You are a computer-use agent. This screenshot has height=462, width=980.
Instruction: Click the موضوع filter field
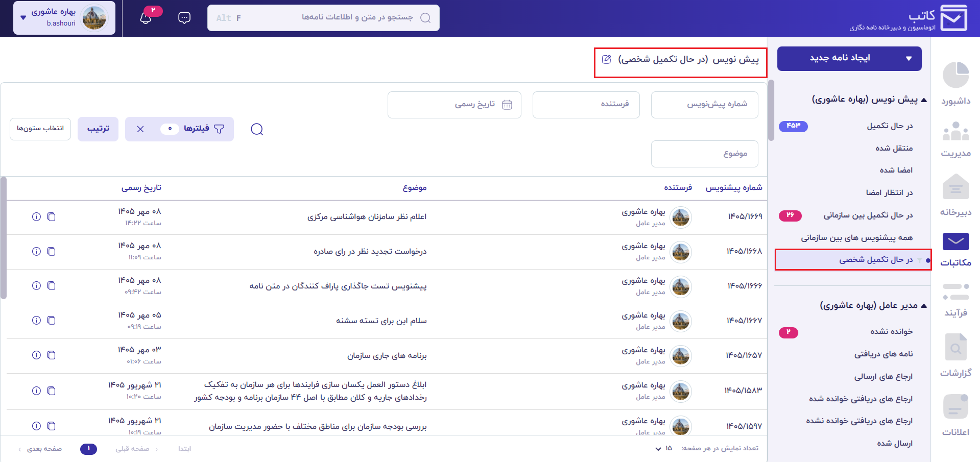click(x=705, y=154)
